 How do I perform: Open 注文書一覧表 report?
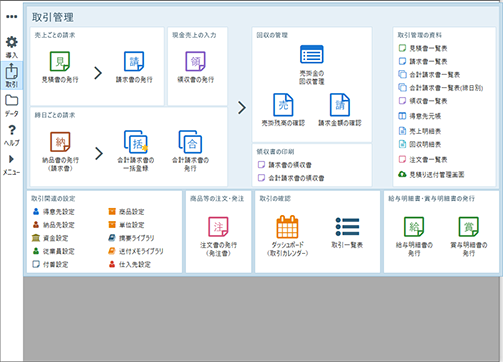tap(423, 159)
